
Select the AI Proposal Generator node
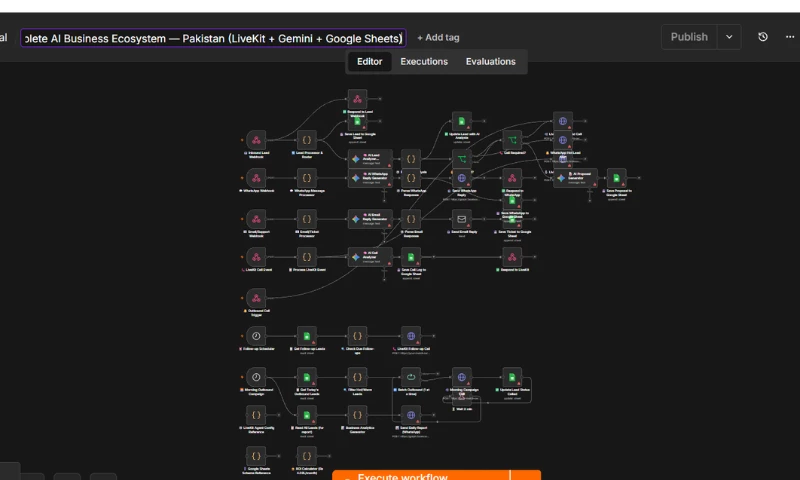(575, 178)
